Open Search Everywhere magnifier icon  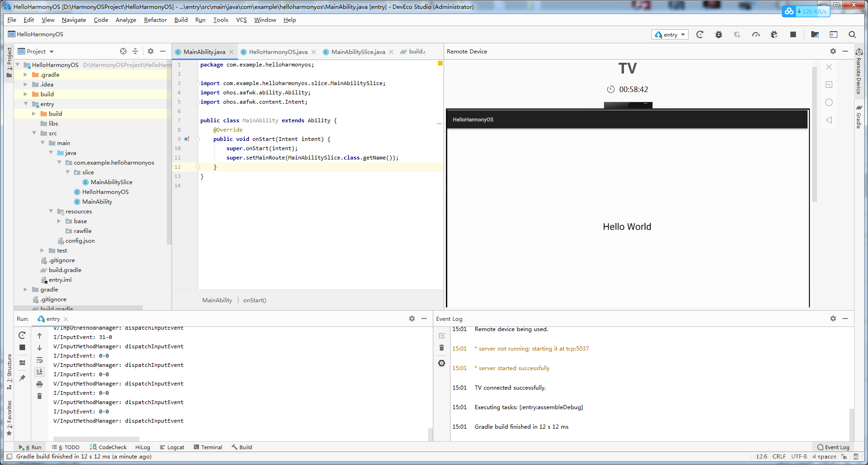click(852, 34)
